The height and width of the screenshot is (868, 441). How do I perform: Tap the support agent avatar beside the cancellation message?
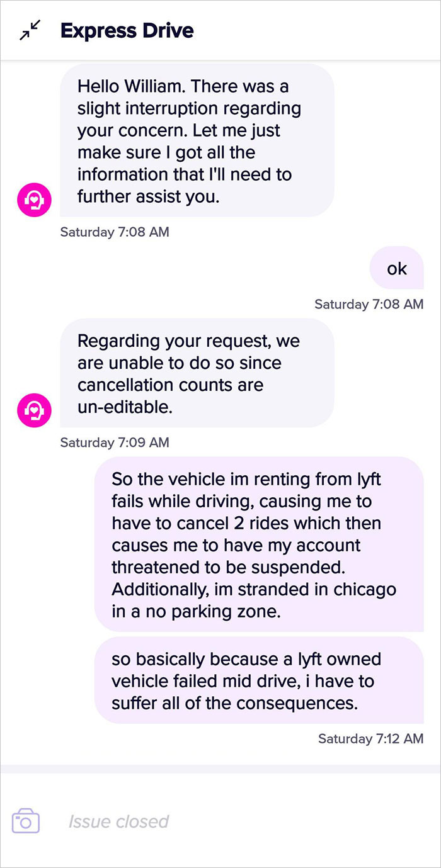[33, 410]
